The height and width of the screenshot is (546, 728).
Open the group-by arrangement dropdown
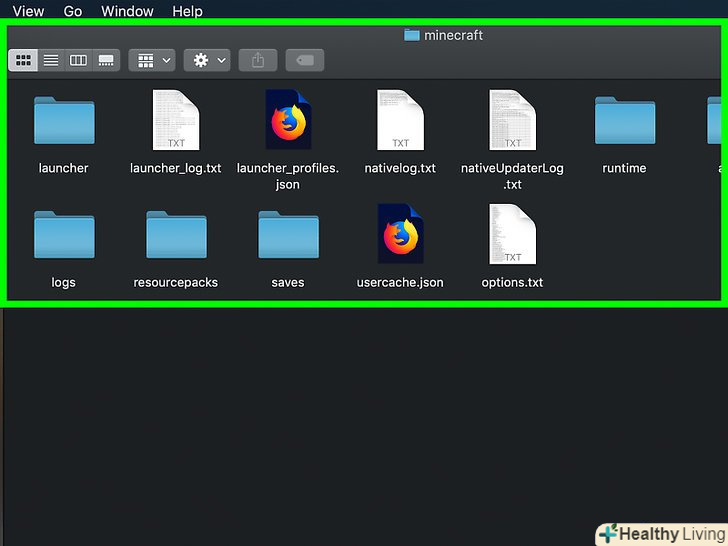[152, 60]
